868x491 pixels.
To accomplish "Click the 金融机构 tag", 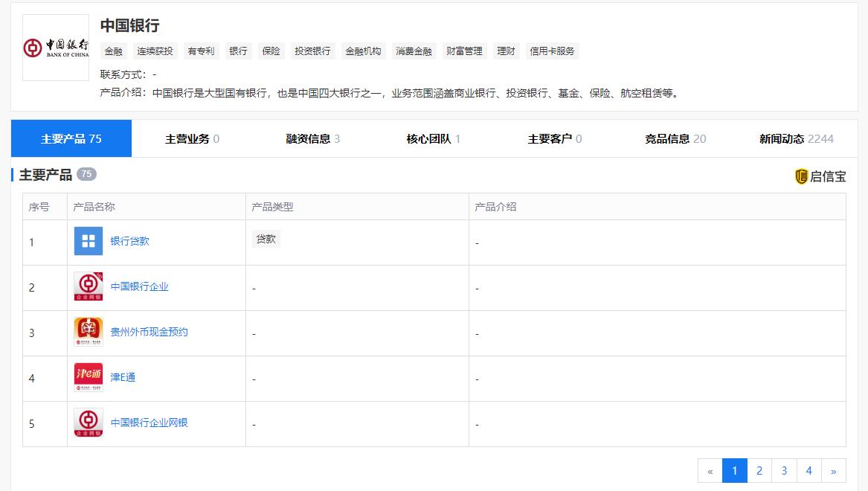I will 363,51.
